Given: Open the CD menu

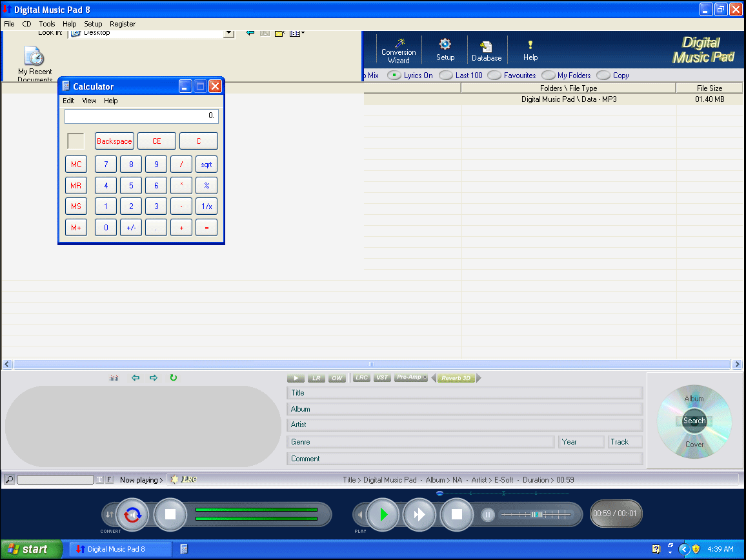Looking at the screenshot, I should [x=26, y=24].
